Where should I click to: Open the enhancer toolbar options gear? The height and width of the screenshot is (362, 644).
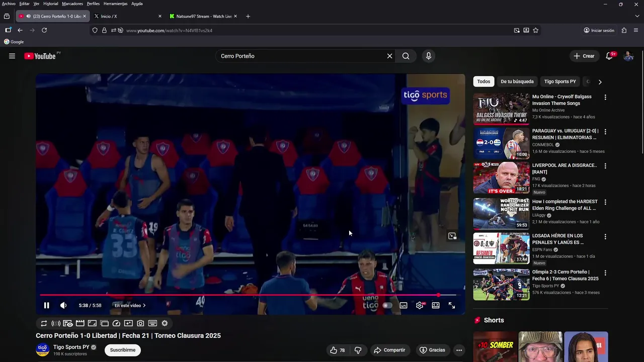[x=165, y=323]
